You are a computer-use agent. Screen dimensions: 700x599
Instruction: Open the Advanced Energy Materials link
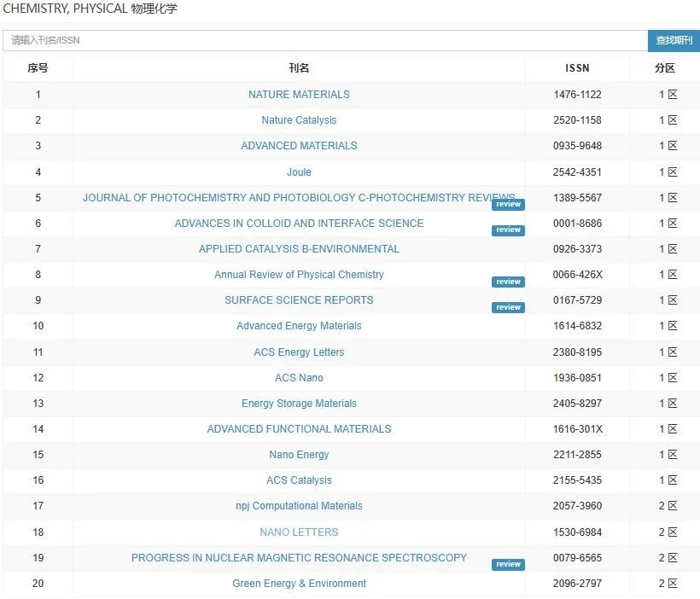pyautogui.click(x=299, y=326)
